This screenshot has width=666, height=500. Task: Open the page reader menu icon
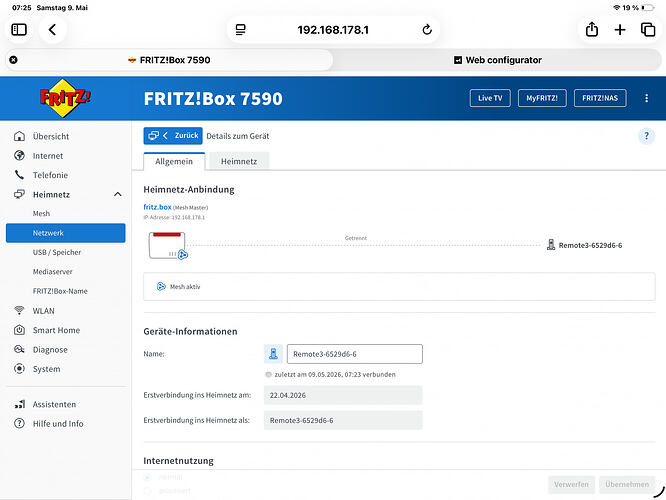(x=240, y=30)
